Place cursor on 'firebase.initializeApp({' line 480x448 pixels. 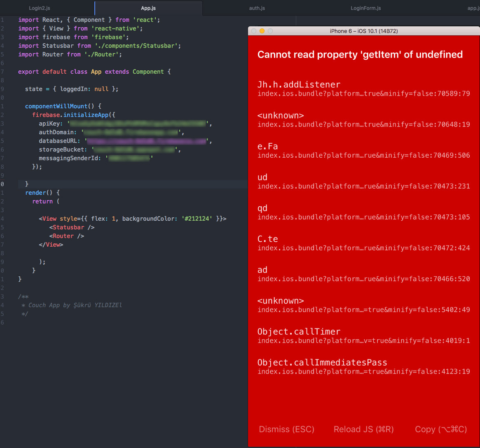coord(74,115)
